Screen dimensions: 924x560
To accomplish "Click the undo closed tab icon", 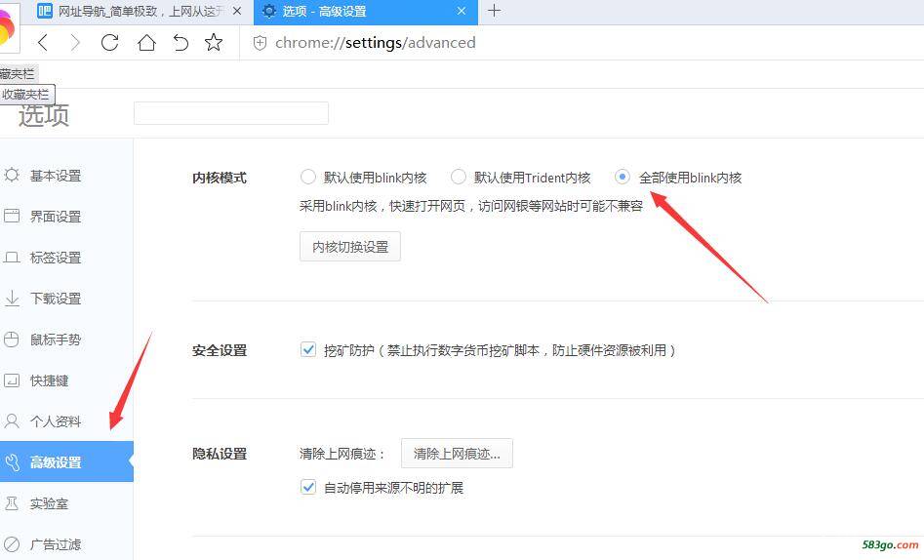I will click(x=181, y=43).
